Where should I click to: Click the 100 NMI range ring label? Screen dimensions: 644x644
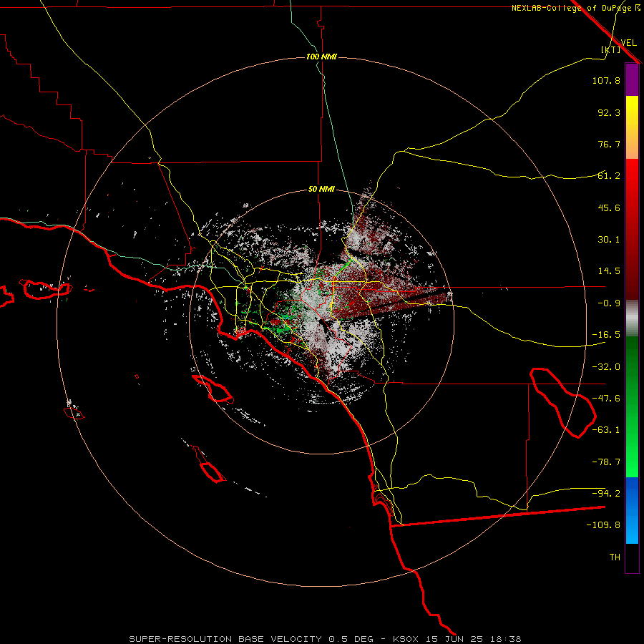point(321,57)
